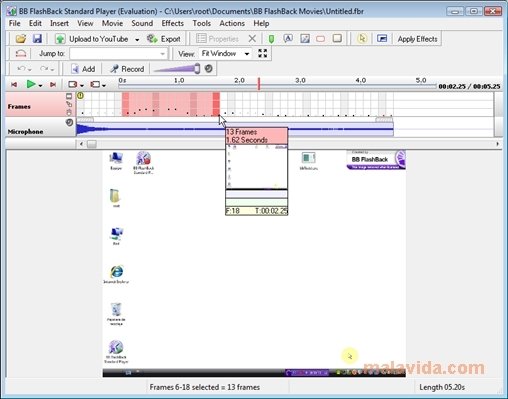This screenshot has width=508, height=399.
Task: Expand the Upload to YouTube dropdown arrow
Action: tap(137, 39)
